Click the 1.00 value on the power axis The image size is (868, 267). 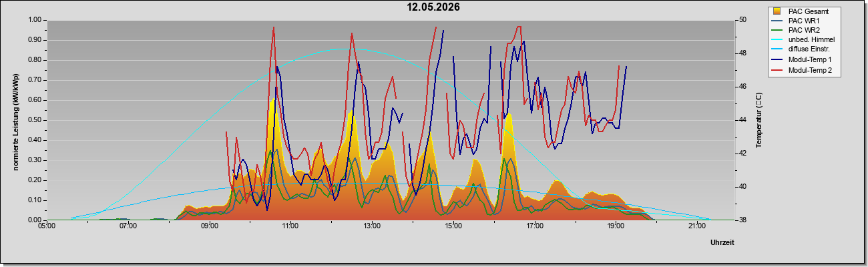point(35,20)
